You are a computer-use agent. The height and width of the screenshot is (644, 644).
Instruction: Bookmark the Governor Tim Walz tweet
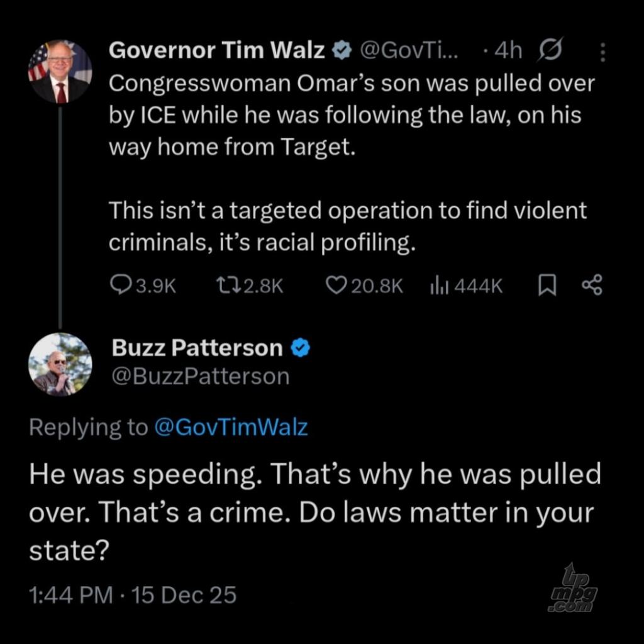click(x=547, y=286)
